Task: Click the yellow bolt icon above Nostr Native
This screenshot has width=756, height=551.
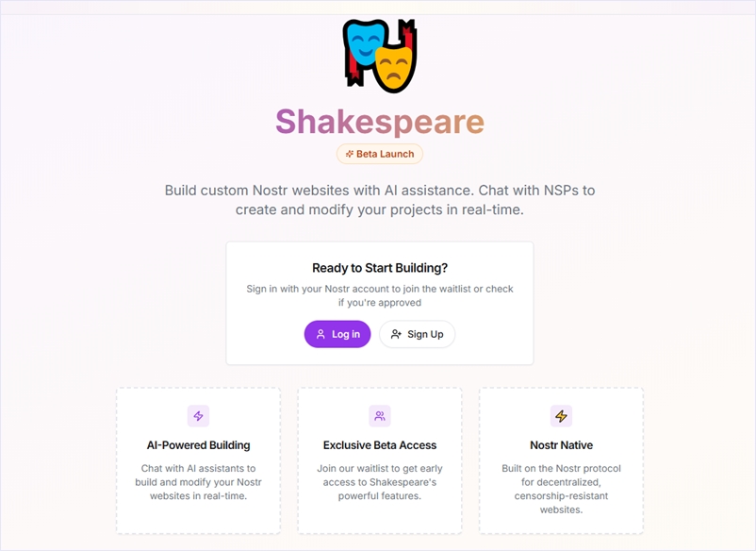Action: 561,416
